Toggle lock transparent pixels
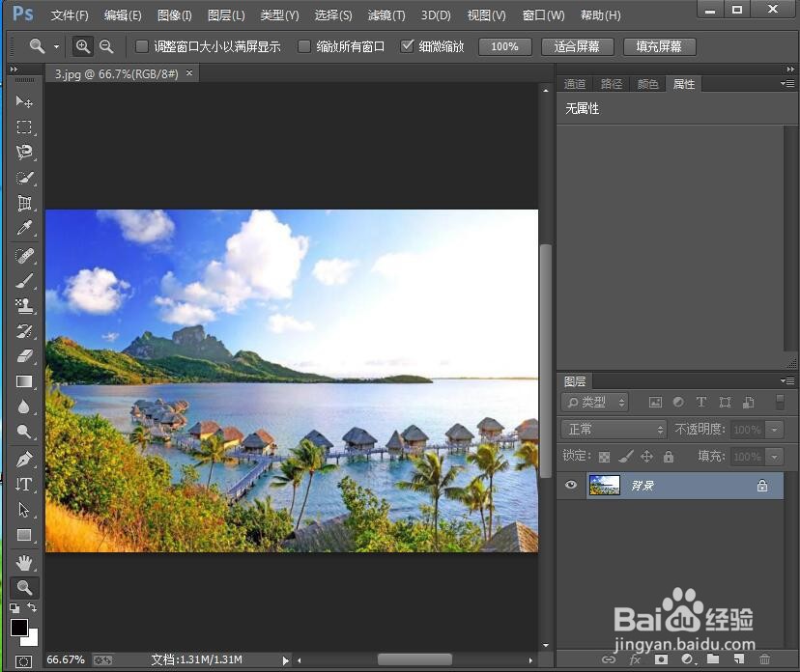The image size is (800, 672). click(x=604, y=457)
